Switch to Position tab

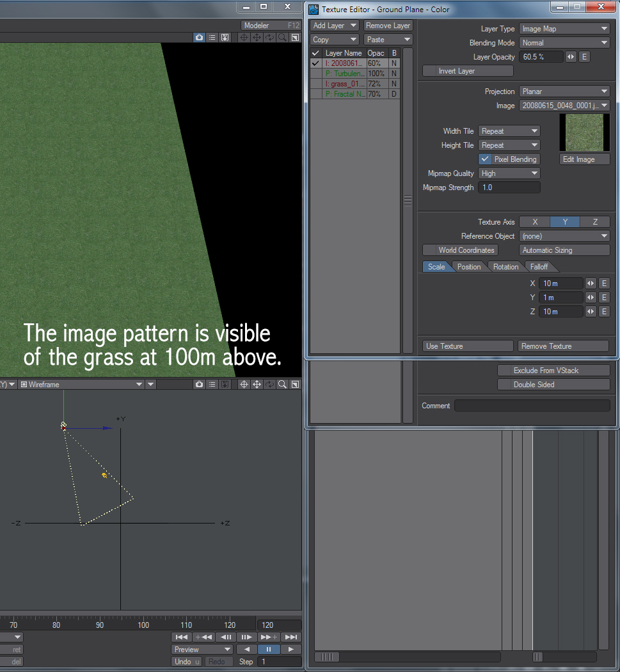[469, 267]
